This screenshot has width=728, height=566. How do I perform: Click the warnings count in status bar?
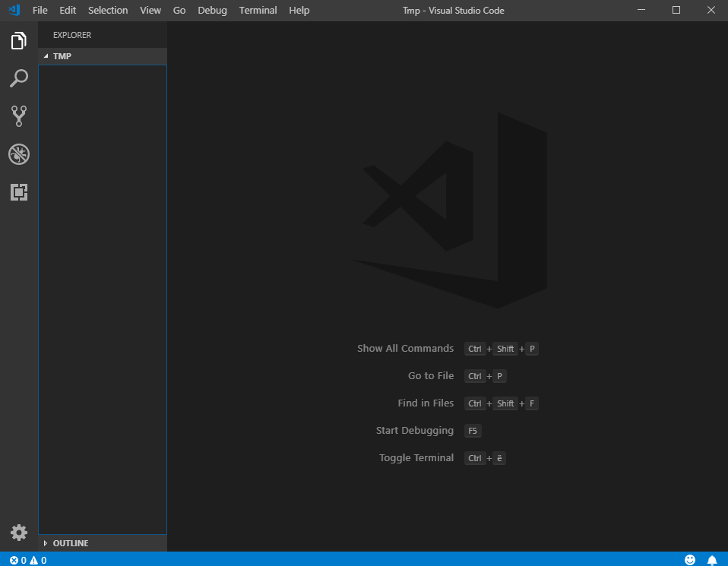(39, 560)
